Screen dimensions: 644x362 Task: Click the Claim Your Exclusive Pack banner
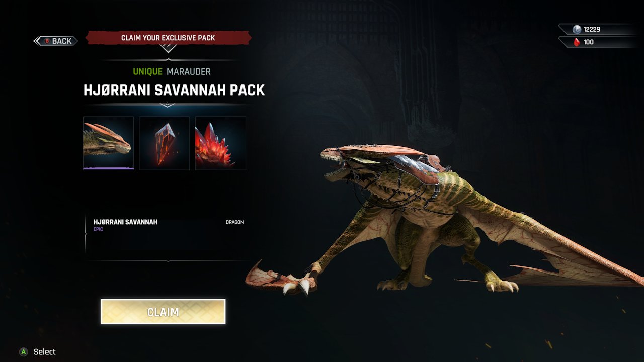pyautogui.click(x=168, y=38)
